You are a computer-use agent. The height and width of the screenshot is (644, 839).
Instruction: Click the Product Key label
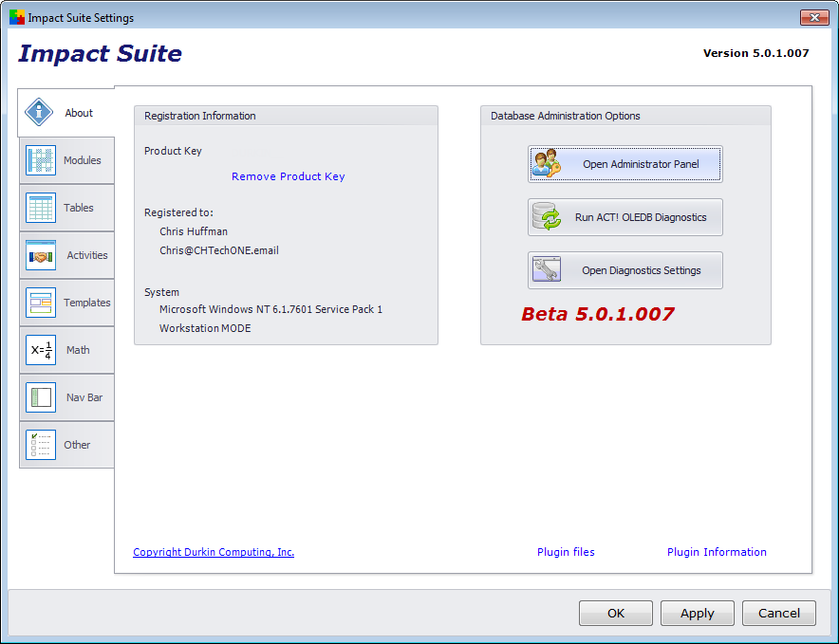coord(173,152)
